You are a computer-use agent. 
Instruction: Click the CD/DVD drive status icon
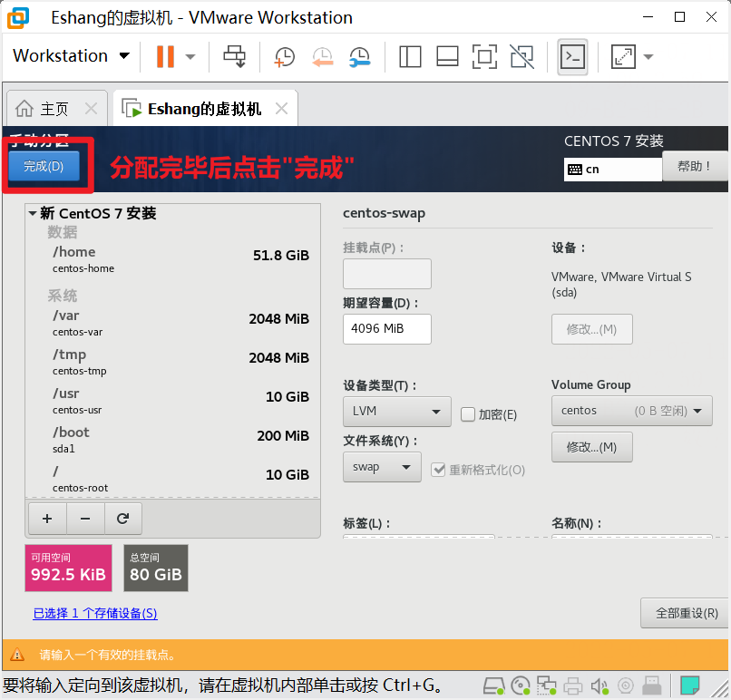click(521, 686)
